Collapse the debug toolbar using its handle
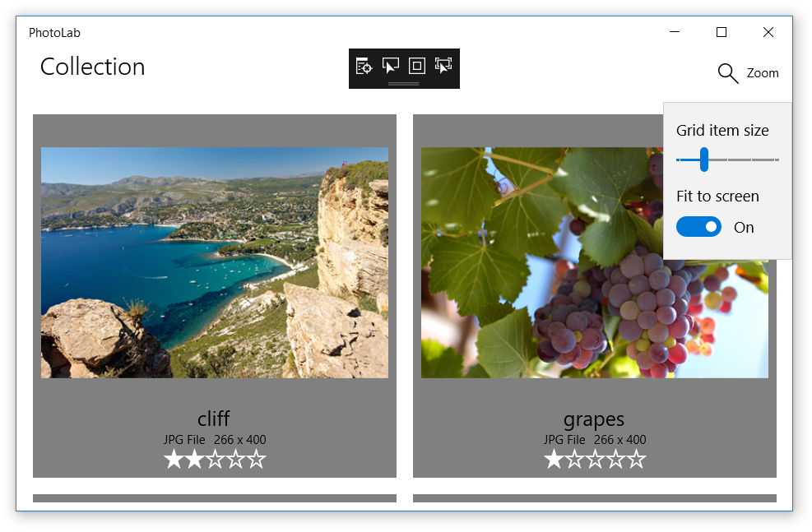 click(404, 84)
